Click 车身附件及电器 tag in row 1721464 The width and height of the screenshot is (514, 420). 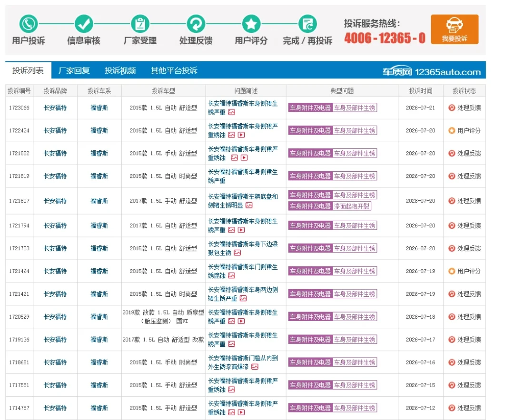[x=310, y=271]
